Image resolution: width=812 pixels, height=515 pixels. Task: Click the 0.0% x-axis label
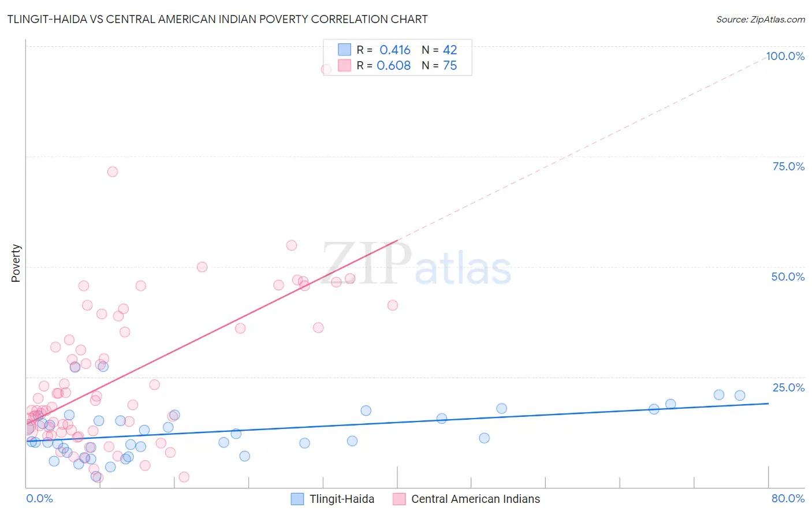(x=39, y=498)
